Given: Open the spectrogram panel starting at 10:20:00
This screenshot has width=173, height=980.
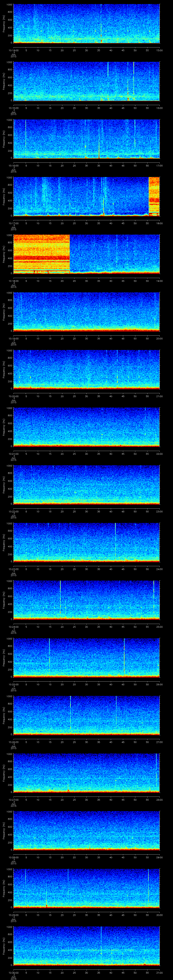Looking at the screenshot, I should [86, 369].
